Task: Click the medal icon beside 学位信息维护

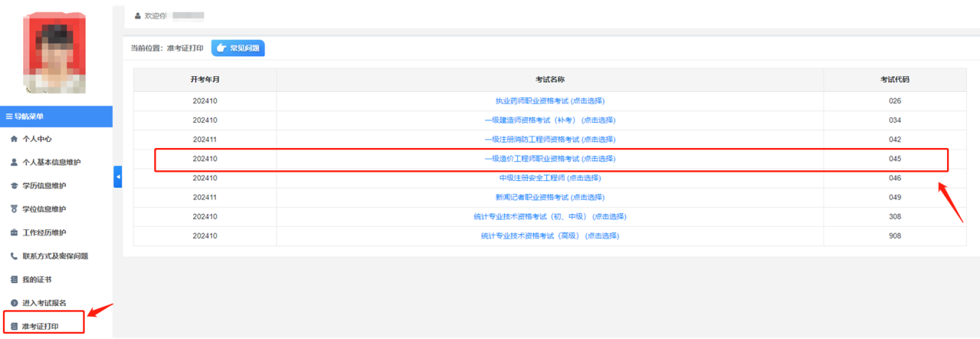Action: [14, 209]
